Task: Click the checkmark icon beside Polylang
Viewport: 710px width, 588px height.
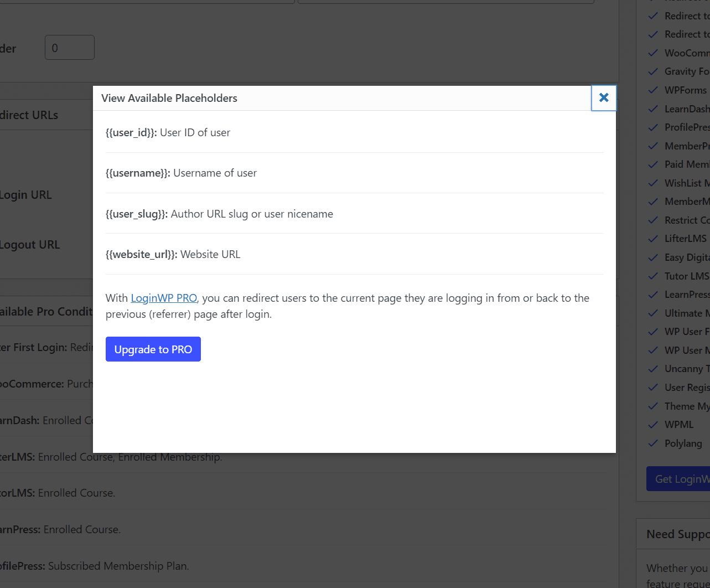Action: (654, 443)
